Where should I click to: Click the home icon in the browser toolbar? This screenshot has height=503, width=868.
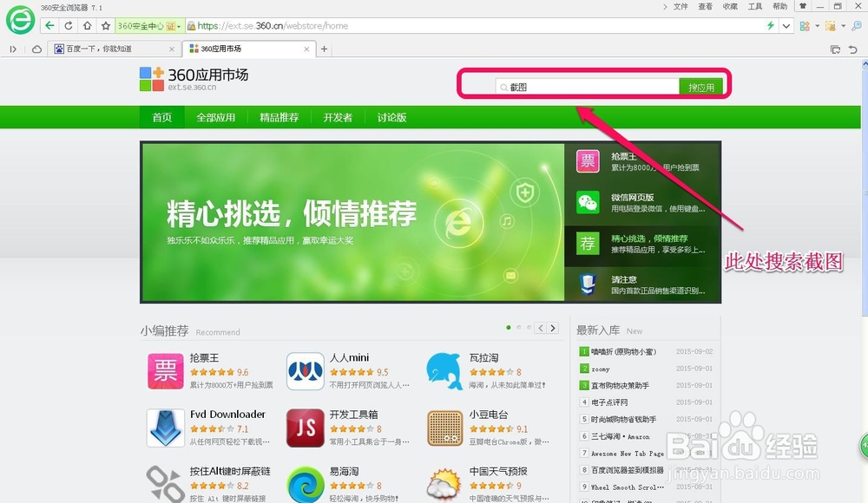(x=87, y=26)
